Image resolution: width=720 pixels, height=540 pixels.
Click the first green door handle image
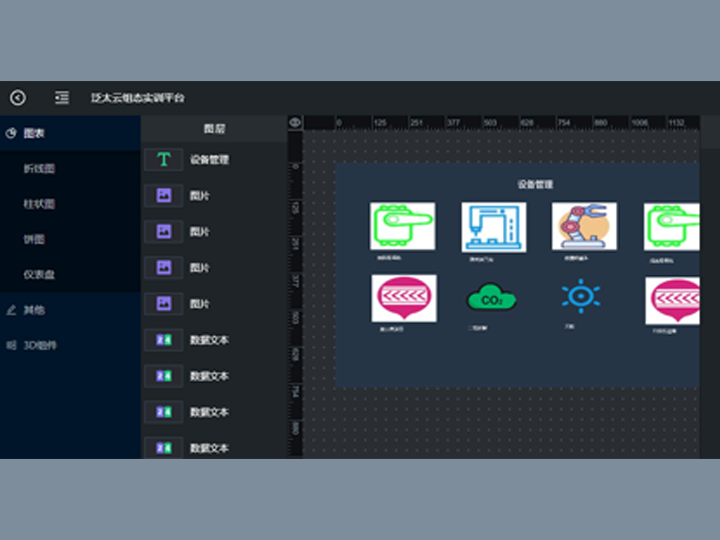[402, 226]
